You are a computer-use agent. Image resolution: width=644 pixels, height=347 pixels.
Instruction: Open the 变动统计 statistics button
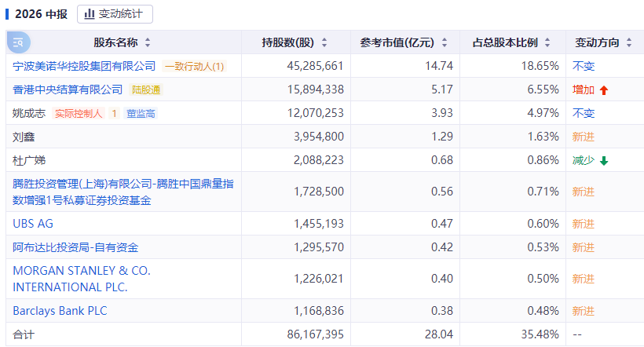click(115, 14)
